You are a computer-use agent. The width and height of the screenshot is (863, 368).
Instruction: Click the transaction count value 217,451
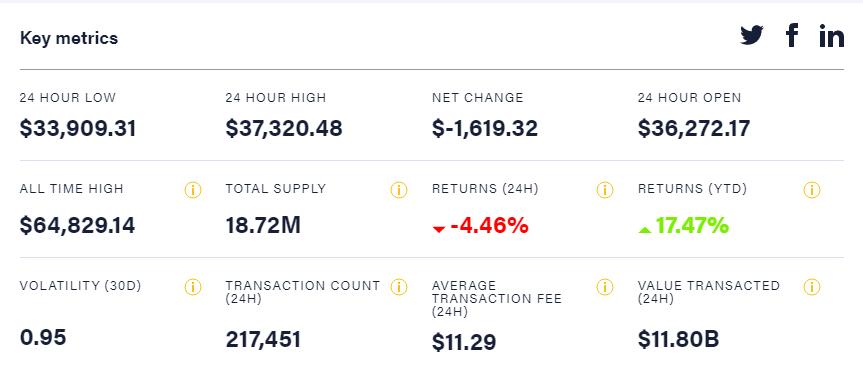(x=263, y=339)
